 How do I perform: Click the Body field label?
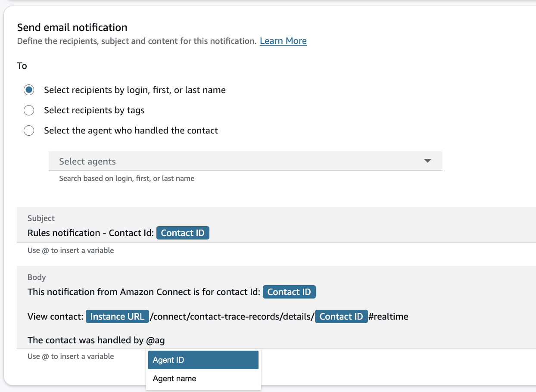(x=37, y=277)
